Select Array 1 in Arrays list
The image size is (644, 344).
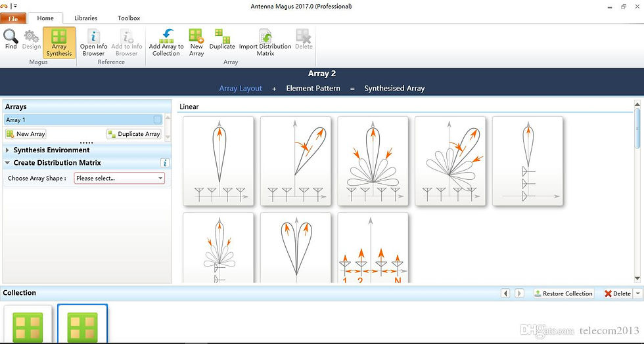pyautogui.click(x=83, y=120)
